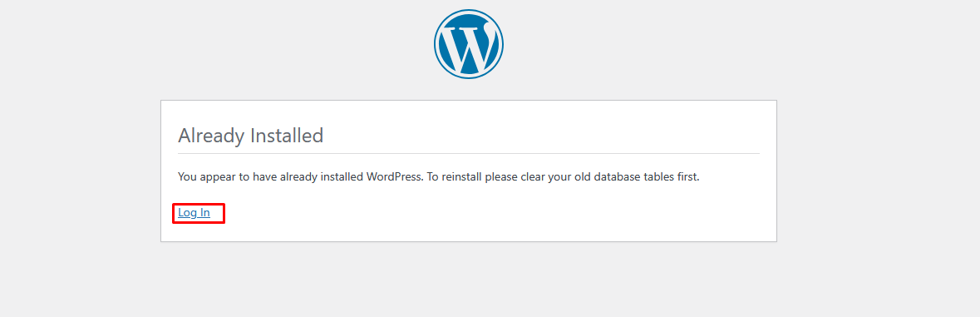
Task: Click the sentence about already installed WordPress
Action: pyautogui.click(x=301, y=177)
